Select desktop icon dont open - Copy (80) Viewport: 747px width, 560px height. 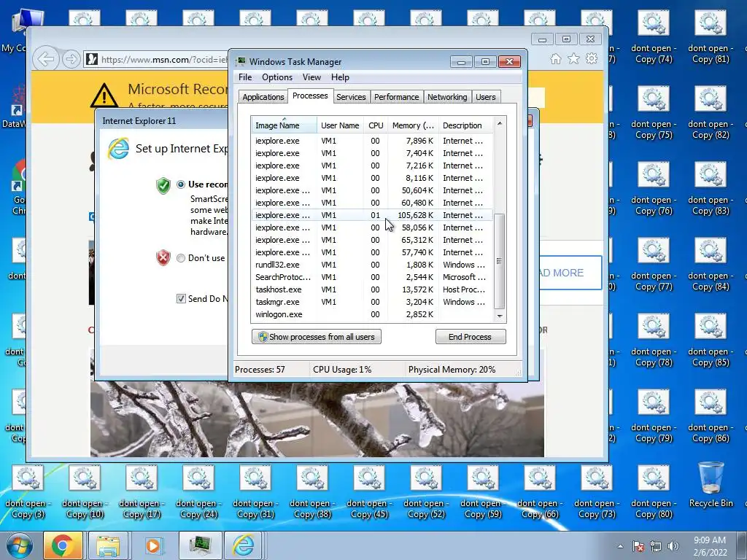pyautogui.click(x=654, y=493)
